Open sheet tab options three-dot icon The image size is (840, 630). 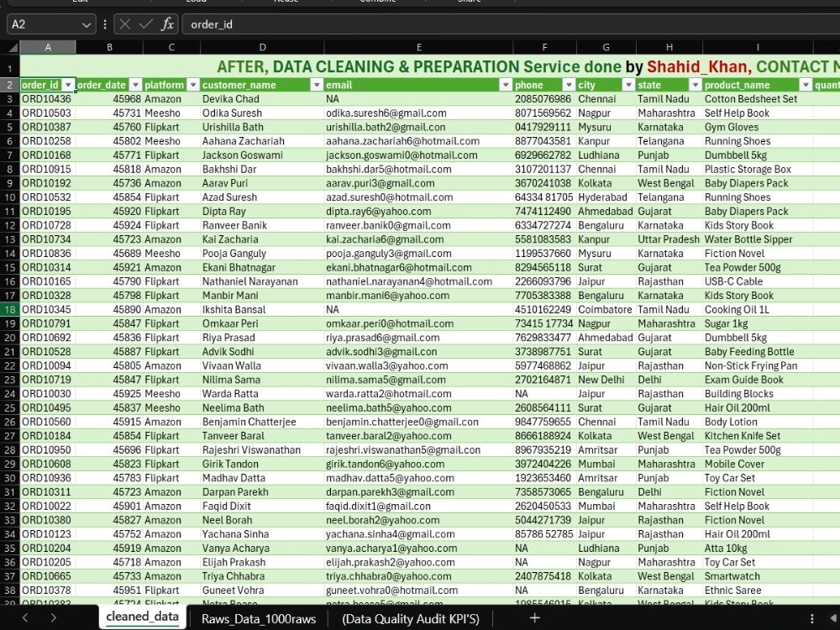tap(812, 618)
